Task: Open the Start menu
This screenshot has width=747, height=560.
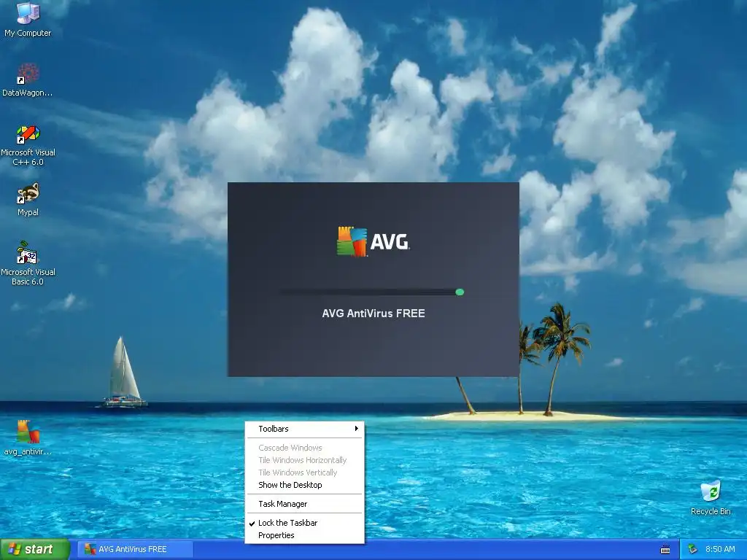Action: point(35,549)
